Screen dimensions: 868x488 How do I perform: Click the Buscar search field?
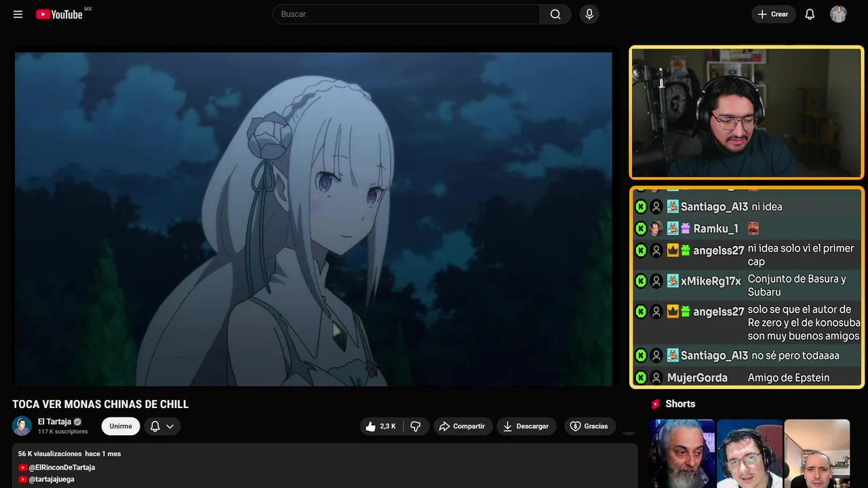[406, 14]
